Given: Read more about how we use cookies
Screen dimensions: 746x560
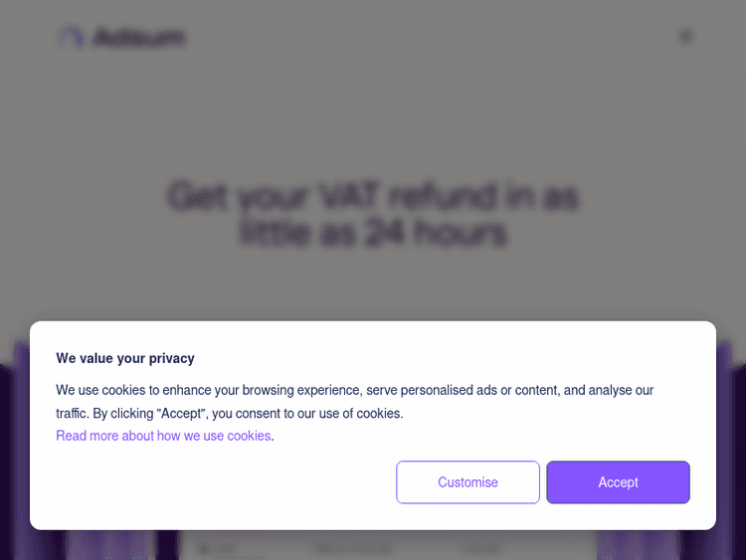Looking at the screenshot, I should click(163, 436).
